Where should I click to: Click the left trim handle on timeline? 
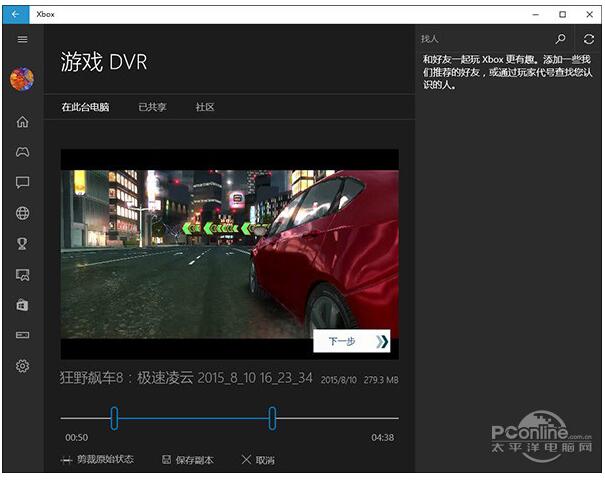114,418
